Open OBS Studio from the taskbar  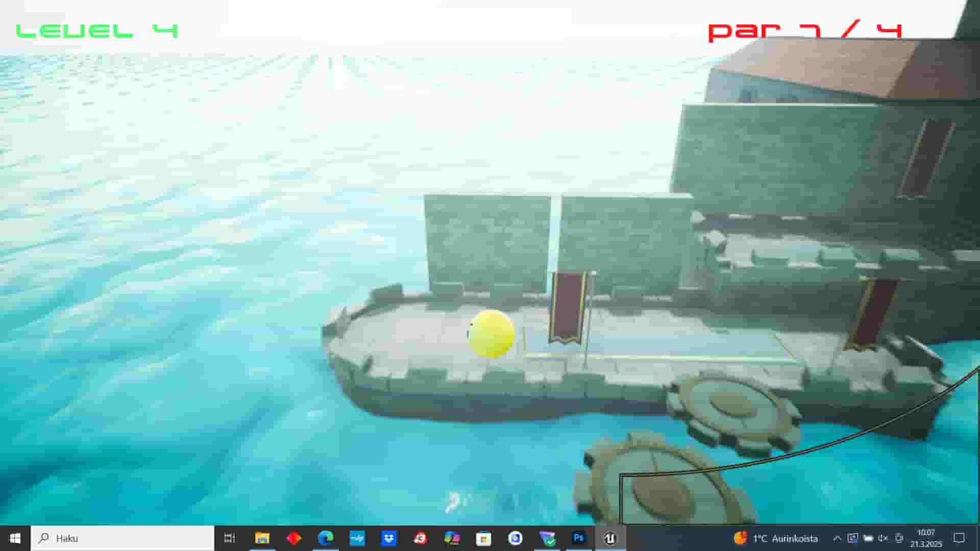pyautogui.click(x=516, y=538)
